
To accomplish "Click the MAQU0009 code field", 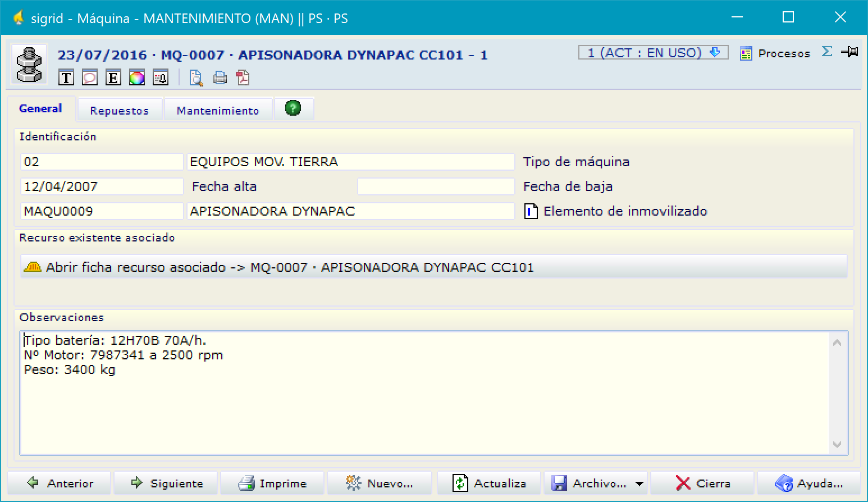I will click(102, 211).
